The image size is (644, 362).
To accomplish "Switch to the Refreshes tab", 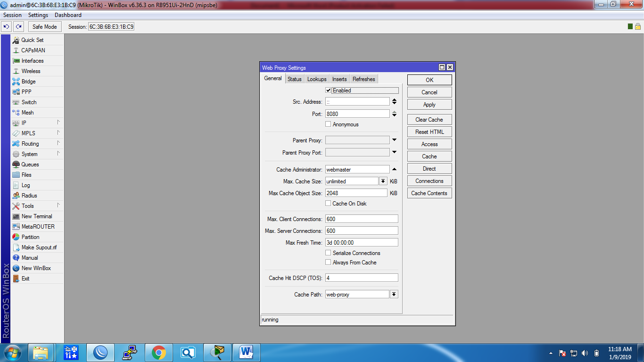I will (x=364, y=79).
